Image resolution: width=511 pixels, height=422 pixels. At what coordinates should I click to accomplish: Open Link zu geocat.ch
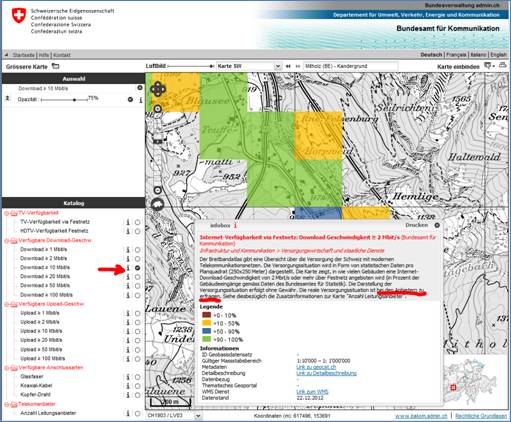coord(316,367)
